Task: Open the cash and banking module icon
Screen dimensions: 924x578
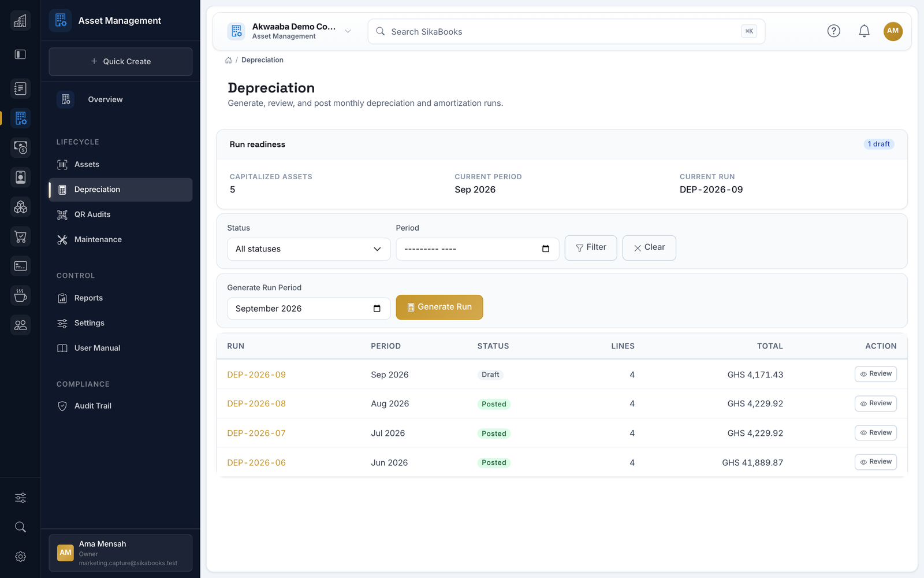Action: (20, 148)
